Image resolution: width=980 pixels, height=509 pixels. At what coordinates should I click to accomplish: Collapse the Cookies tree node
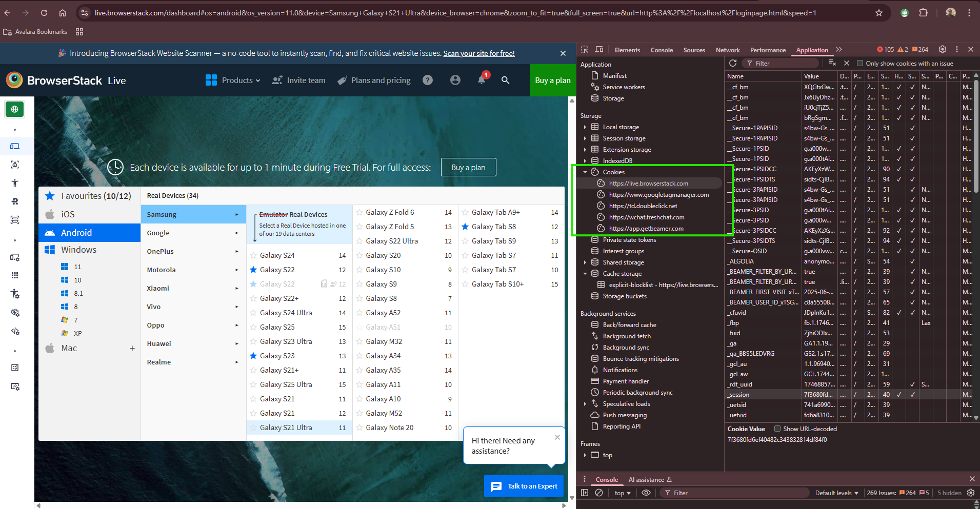585,172
